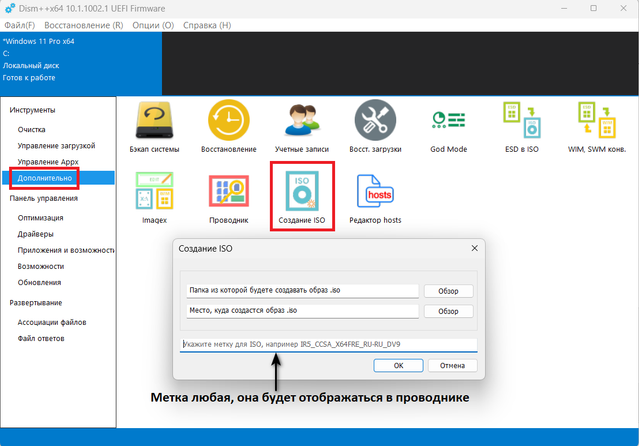The height and width of the screenshot is (446, 639).
Task: Confirm with OK in Создание ISO dialog
Action: tap(398, 366)
